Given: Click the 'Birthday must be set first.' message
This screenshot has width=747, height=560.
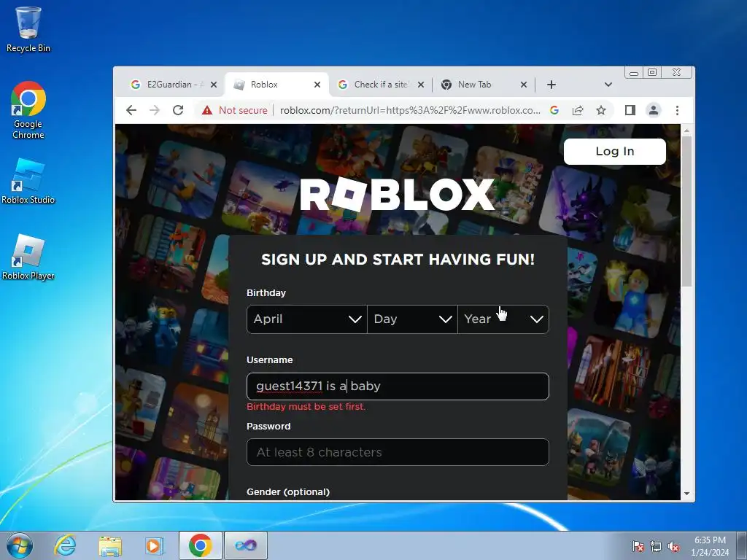Looking at the screenshot, I should click(x=306, y=407).
